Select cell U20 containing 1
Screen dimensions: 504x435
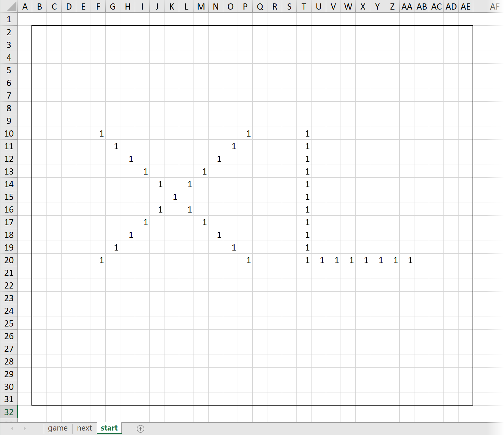[319, 260]
